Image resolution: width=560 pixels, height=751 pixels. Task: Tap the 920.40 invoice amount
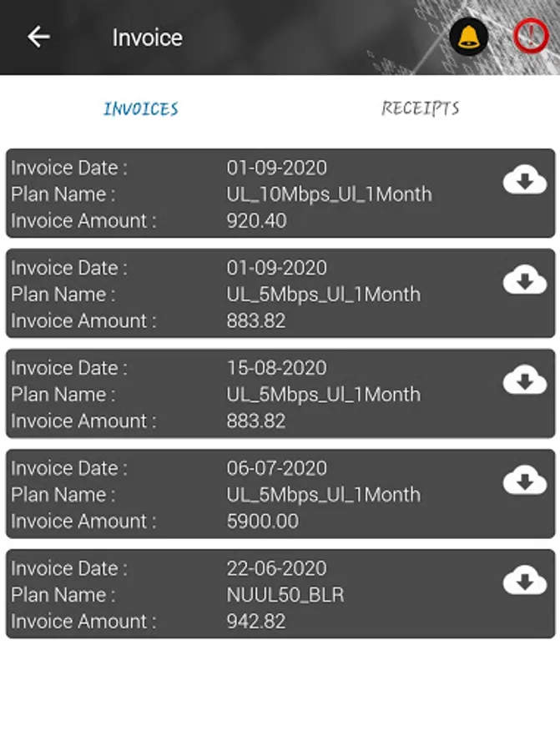tap(256, 221)
